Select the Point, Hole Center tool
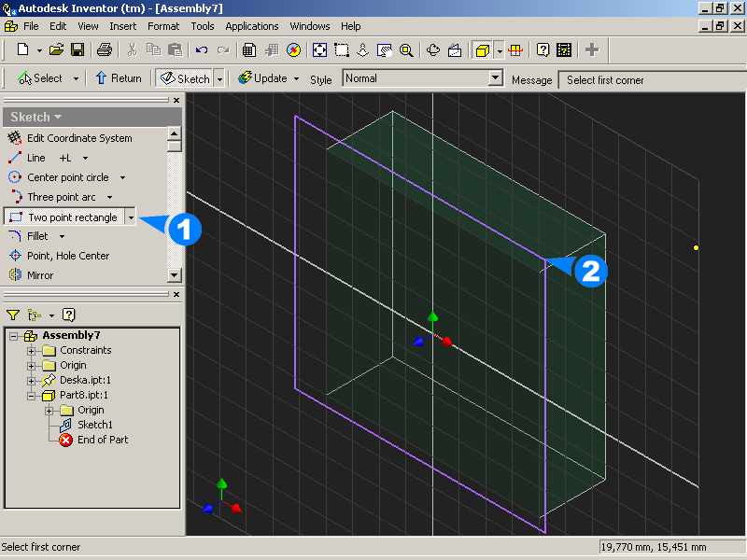This screenshot has width=747, height=560. point(59,256)
